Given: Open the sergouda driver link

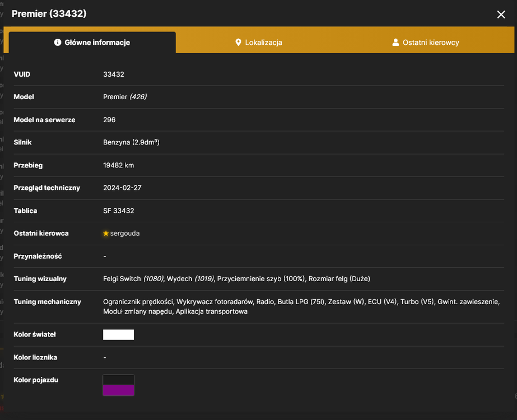Looking at the screenshot, I should click(x=125, y=234).
